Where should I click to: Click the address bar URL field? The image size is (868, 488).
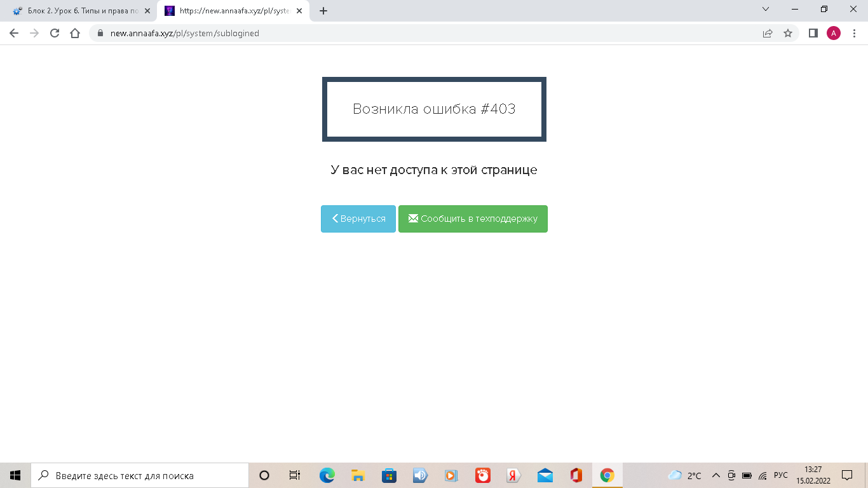click(381, 33)
